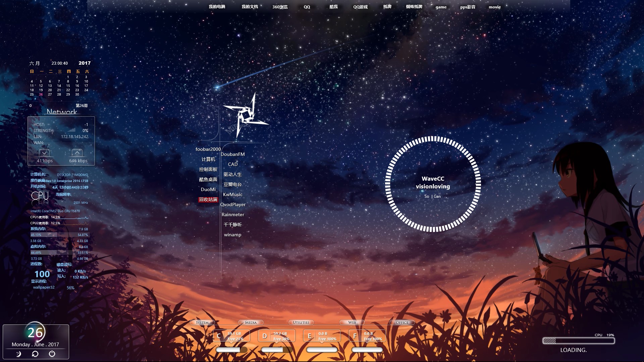The image size is (644, 362).
Task: Click the restart circular arrow icon
Action: point(35,354)
